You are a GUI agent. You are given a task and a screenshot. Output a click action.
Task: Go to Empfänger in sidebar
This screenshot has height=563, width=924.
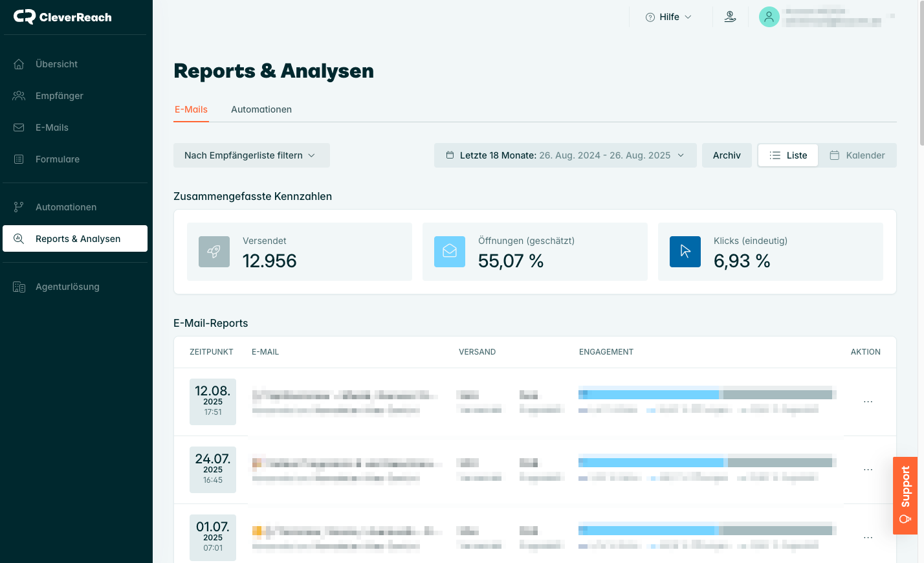pos(60,96)
